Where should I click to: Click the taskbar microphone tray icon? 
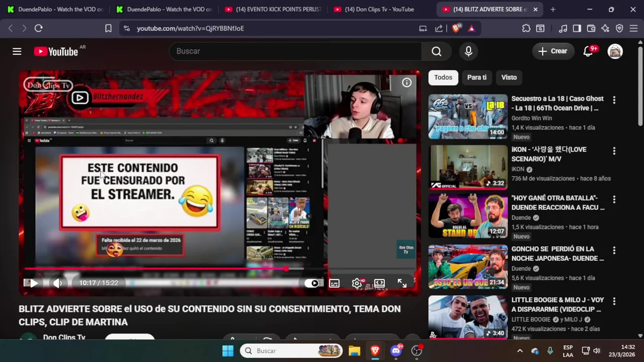550,351
